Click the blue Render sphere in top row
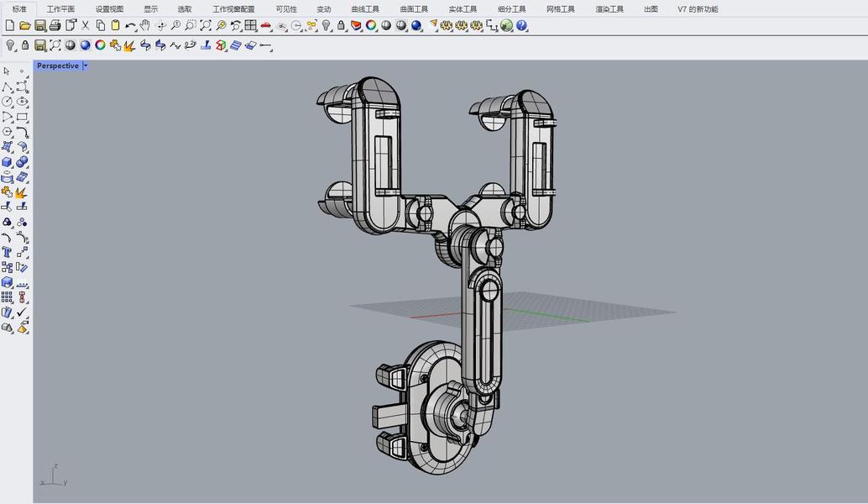The width and height of the screenshot is (868, 504). (x=416, y=25)
